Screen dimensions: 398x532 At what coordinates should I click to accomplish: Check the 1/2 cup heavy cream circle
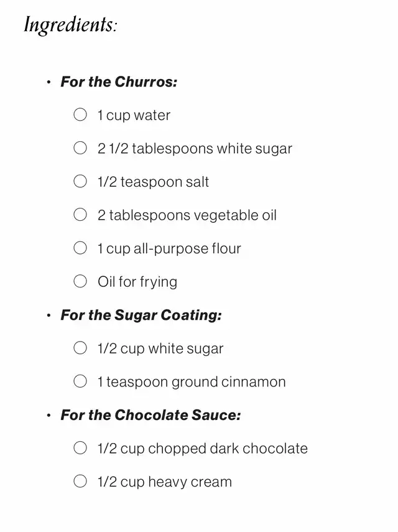coord(80,481)
